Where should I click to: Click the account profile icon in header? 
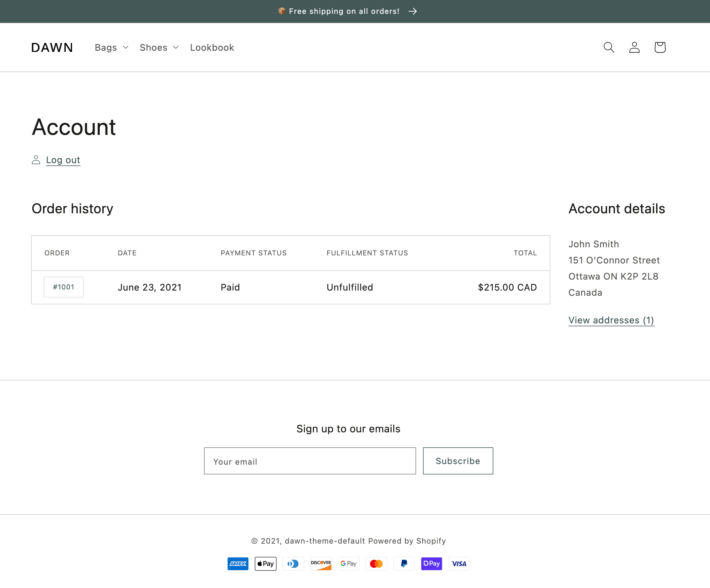click(634, 47)
